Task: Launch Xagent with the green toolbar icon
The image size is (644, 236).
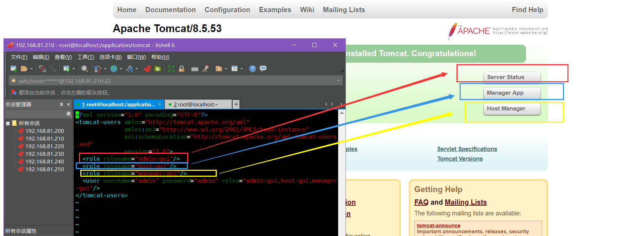Action: [158, 69]
